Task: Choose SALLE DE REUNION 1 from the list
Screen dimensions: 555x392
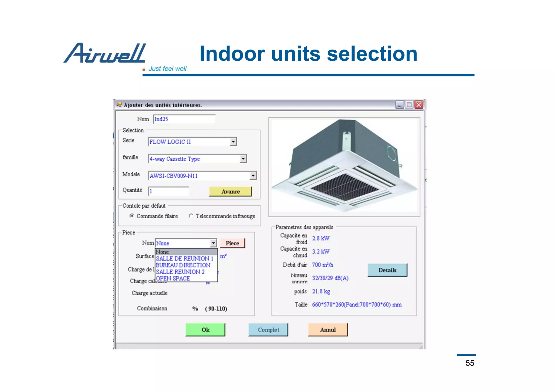Action: tap(186, 258)
